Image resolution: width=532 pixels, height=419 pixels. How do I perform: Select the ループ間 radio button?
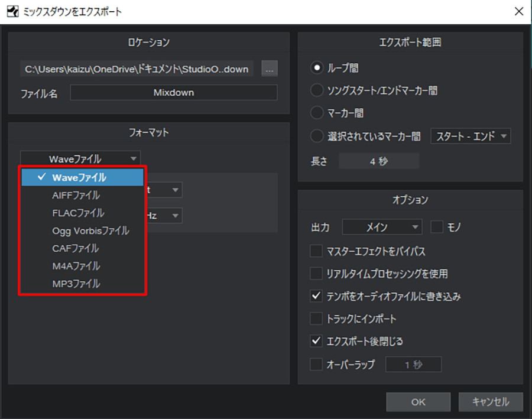pyautogui.click(x=317, y=68)
